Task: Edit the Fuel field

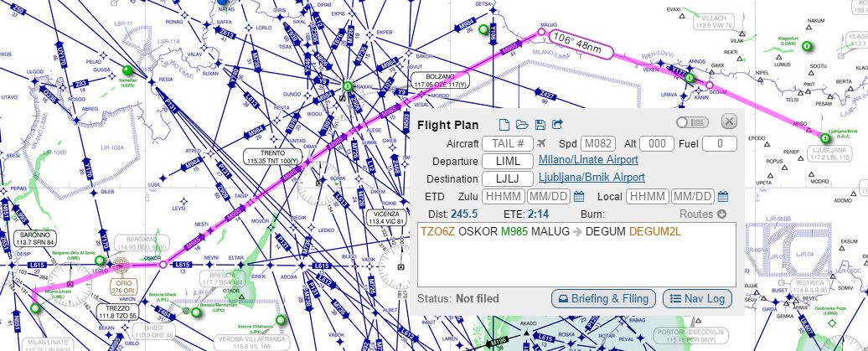Action: point(720,144)
